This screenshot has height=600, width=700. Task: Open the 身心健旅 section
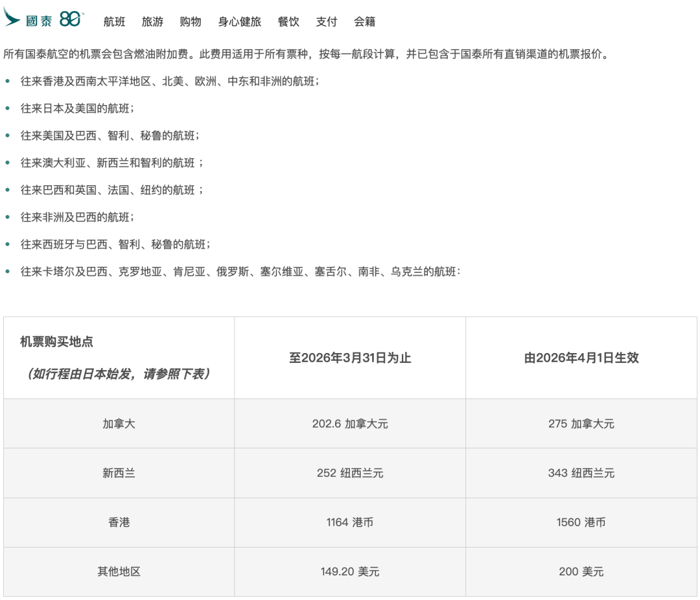[x=240, y=21]
